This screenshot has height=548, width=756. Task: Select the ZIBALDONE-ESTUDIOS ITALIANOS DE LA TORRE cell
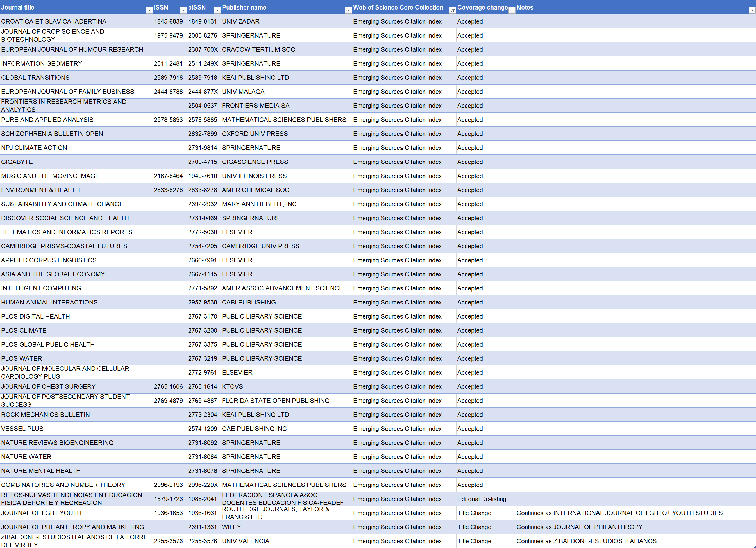click(76, 541)
